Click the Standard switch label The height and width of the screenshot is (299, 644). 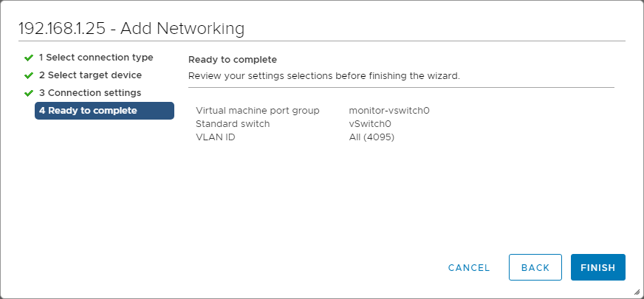click(x=233, y=123)
